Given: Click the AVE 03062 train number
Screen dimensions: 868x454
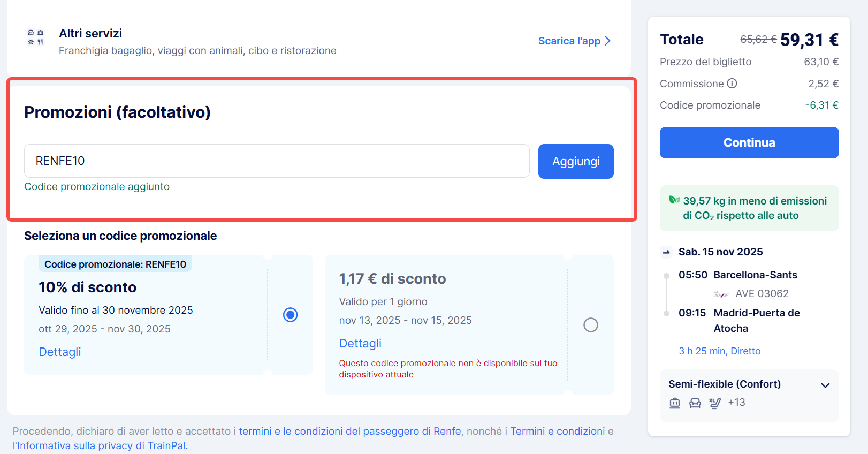Looking at the screenshot, I should click(x=762, y=294).
